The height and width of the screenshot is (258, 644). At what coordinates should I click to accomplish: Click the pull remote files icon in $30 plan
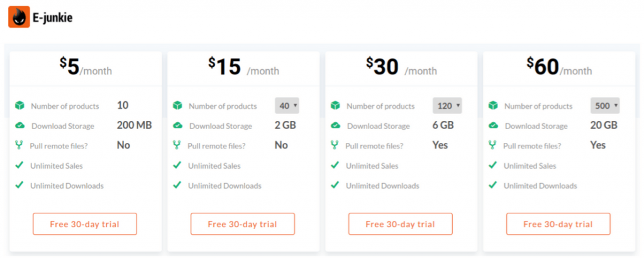335,145
